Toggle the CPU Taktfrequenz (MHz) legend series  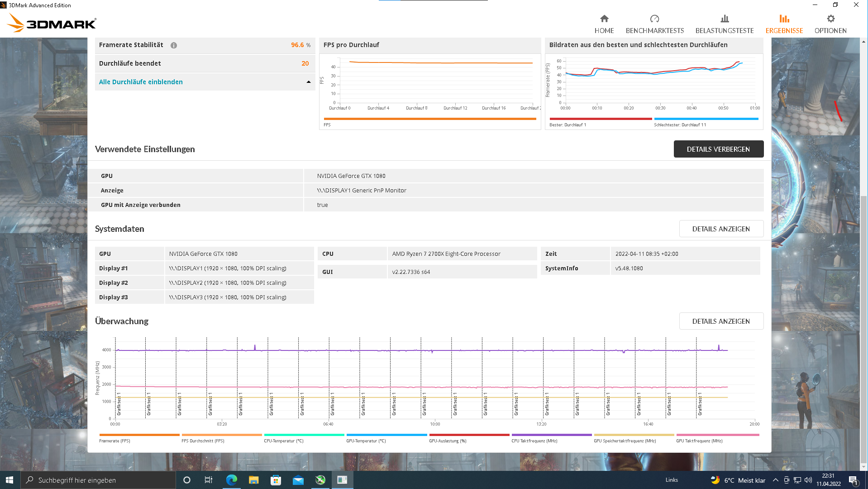[x=552, y=438]
